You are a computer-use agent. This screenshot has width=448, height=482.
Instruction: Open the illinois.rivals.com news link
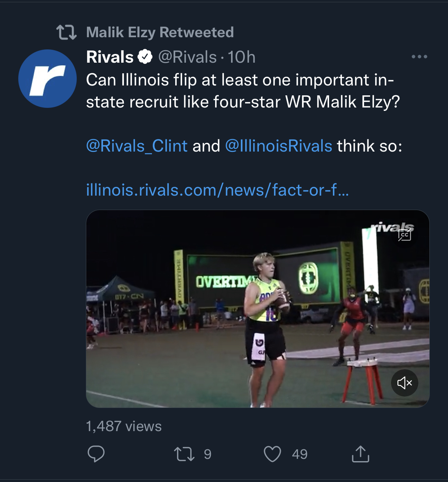217,190
